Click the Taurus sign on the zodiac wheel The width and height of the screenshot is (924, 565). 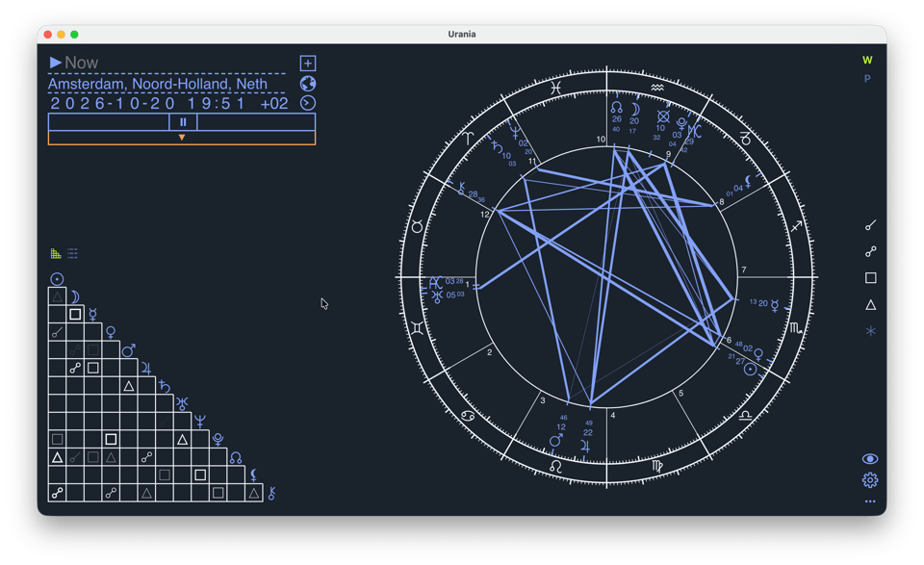(417, 226)
